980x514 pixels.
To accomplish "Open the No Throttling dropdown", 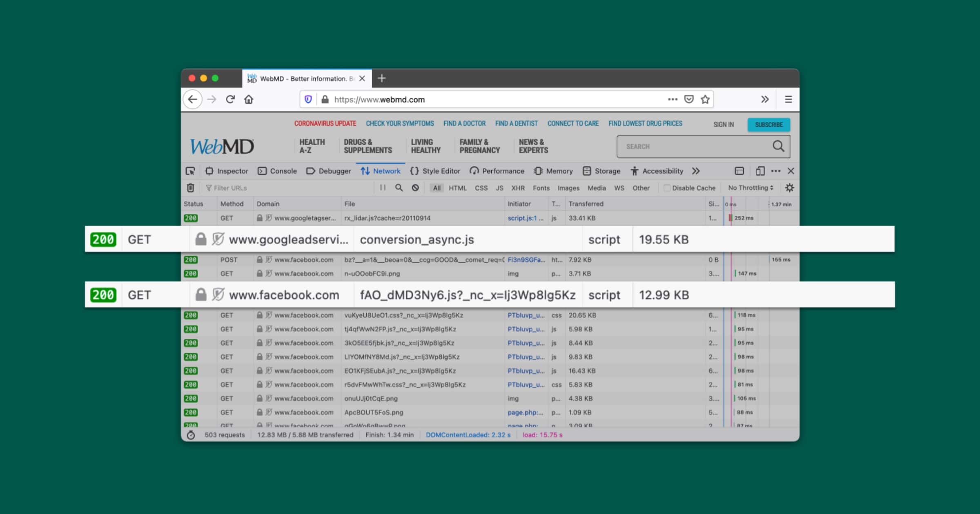I will pos(751,188).
